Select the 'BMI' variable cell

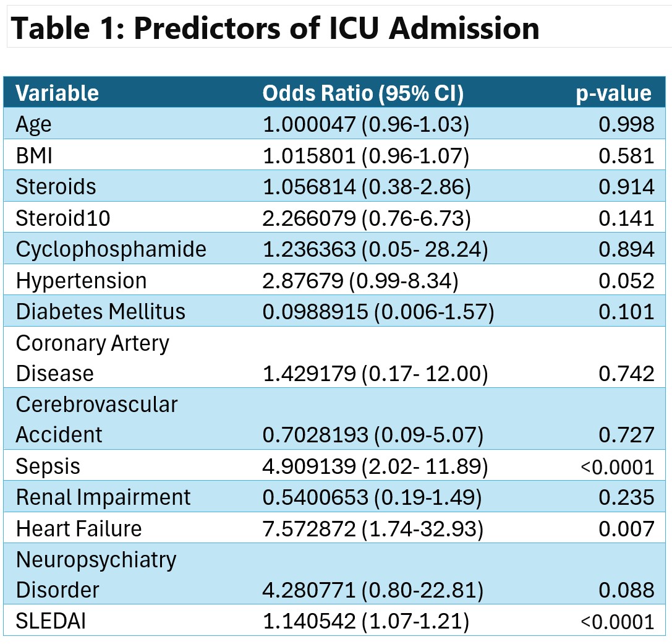point(34,155)
